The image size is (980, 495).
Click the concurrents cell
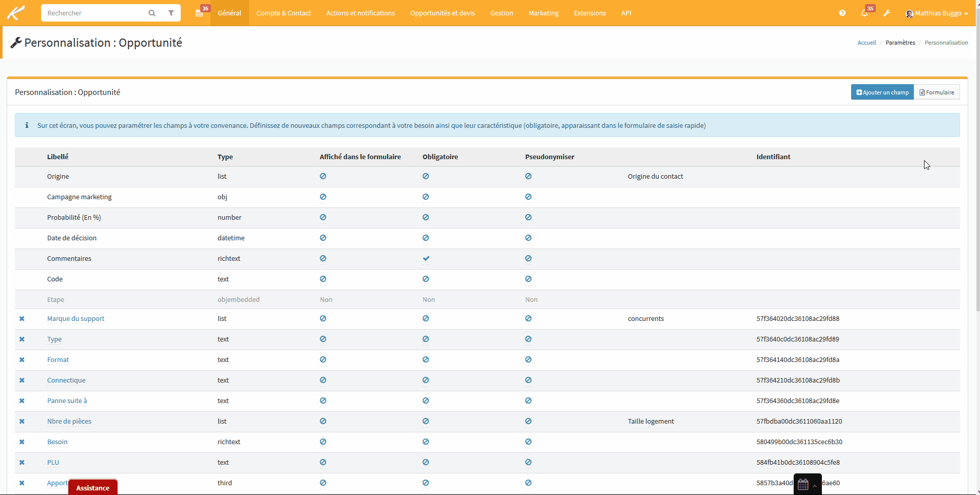click(646, 319)
